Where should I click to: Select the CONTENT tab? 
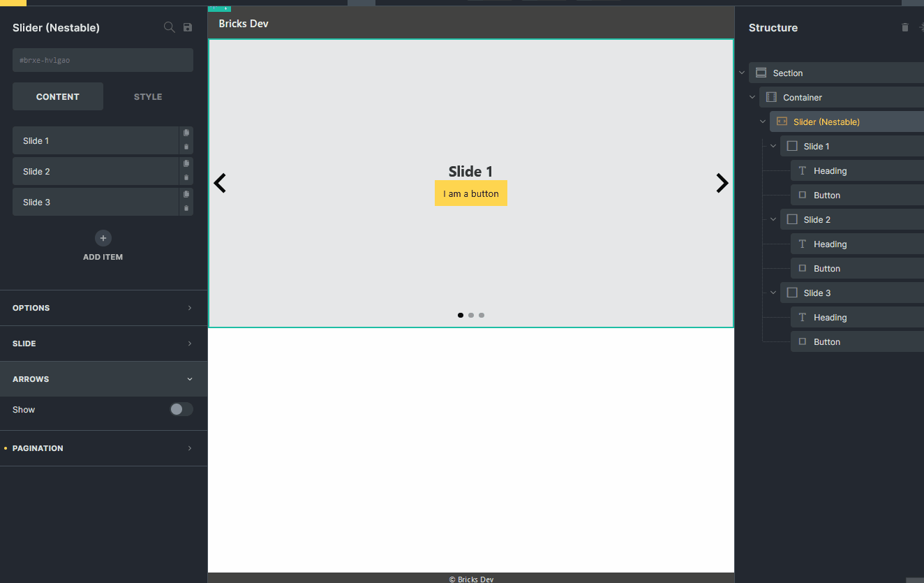coord(57,96)
